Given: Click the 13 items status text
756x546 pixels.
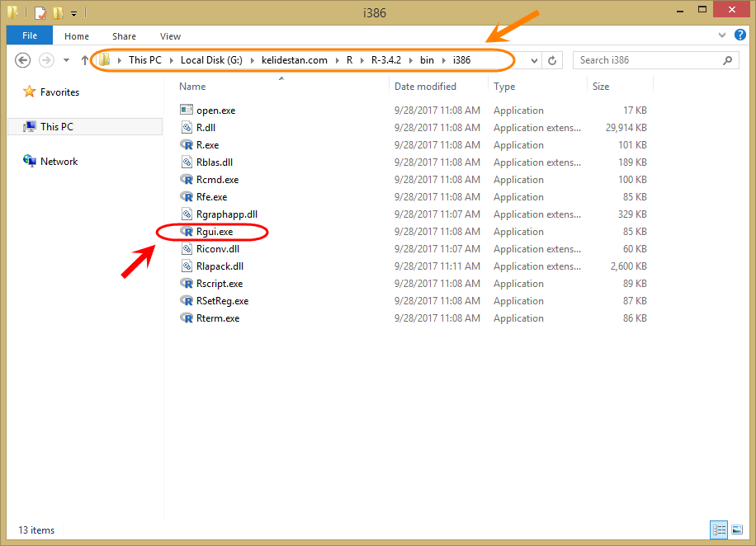Looking at the screenshot, I should pos(36,530).
